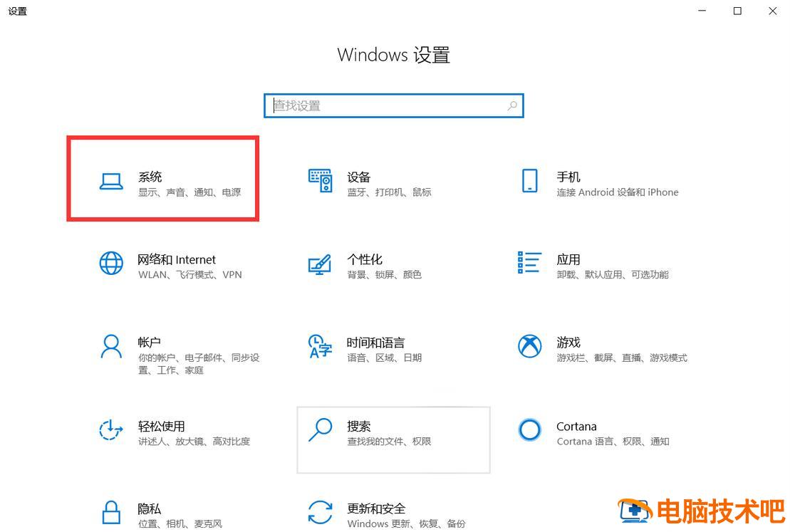The height and width of the screenshot is (532, 790).
Task: Click 背景、锁屏、颜色 description
Action: coord(385,275)
